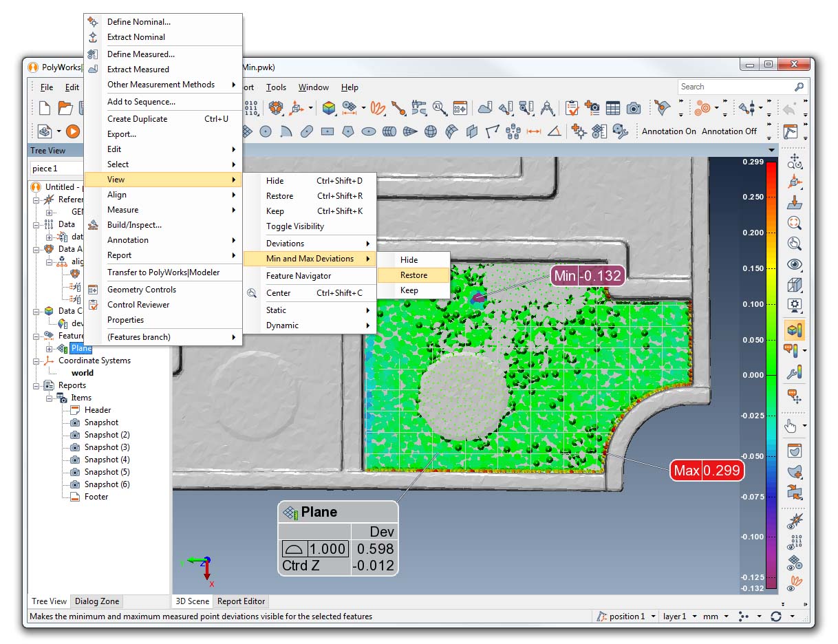
Task: Click the Annotation On button
Action: [x=669, y=131]
